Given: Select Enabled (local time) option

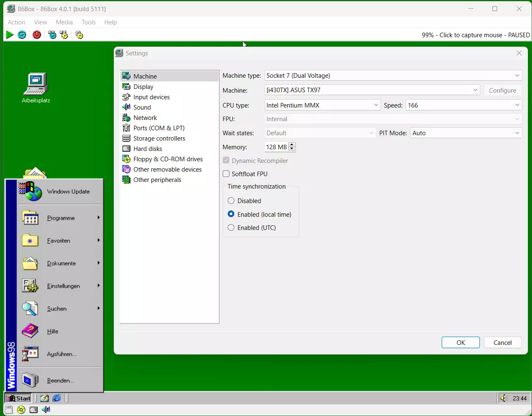Looking at the screenshot, I should pos(260,214).
